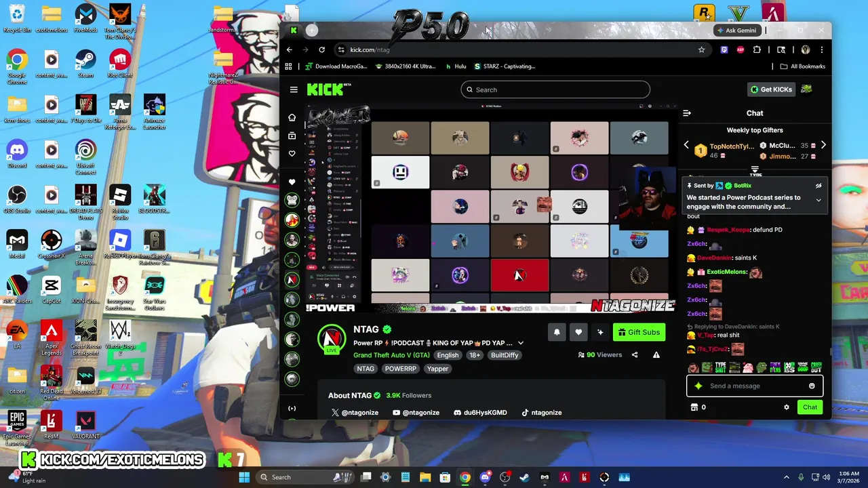Click the taskbar Search box
Image resolution: width=868 pixels, height=488 pixels.
[305, 477]
